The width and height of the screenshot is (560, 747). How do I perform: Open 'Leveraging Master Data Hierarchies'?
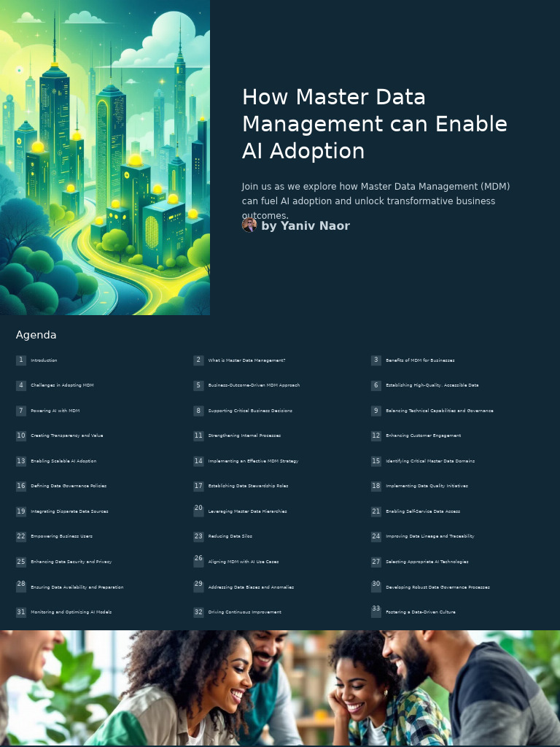click(x=248, y=511)
